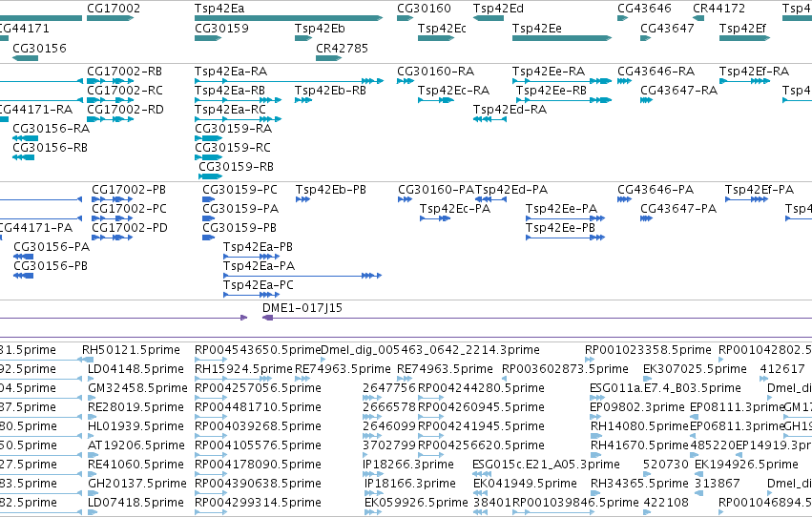
Task: Click transcript Tsp42Ea-RC
Action: [230, 110]
